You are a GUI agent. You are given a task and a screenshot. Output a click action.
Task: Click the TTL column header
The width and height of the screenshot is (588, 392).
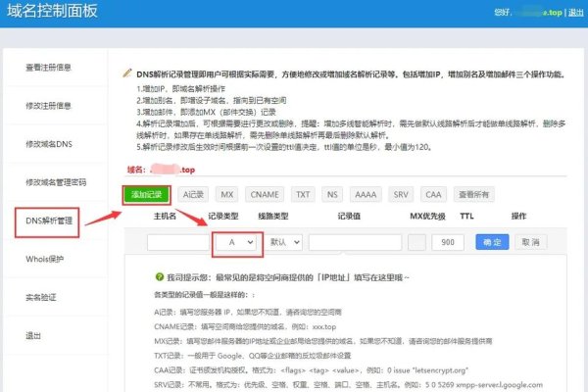[466, 216]
